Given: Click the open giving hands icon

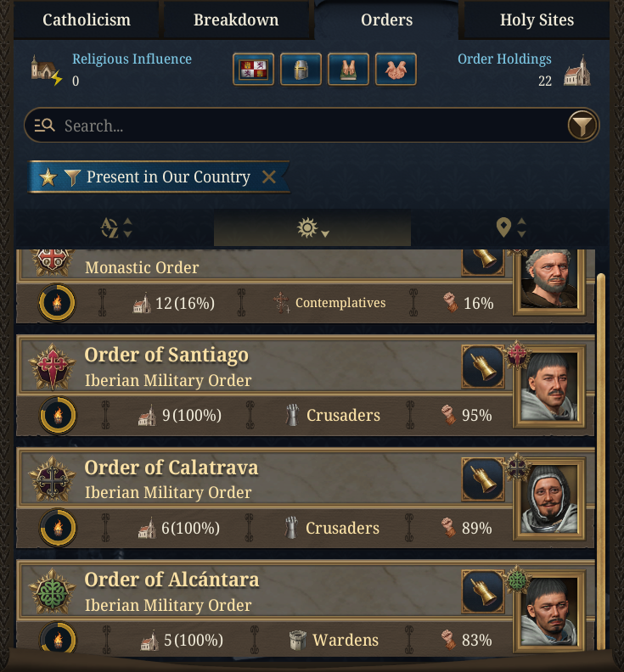Looking at the screenshot, I should pyautogui.click(x=396, y=70).
